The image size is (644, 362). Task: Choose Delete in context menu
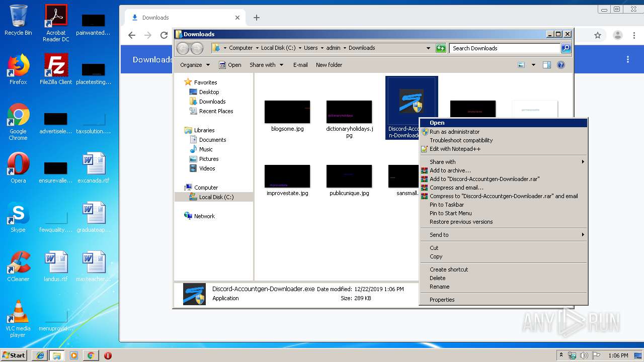click(x=503, y=278)
